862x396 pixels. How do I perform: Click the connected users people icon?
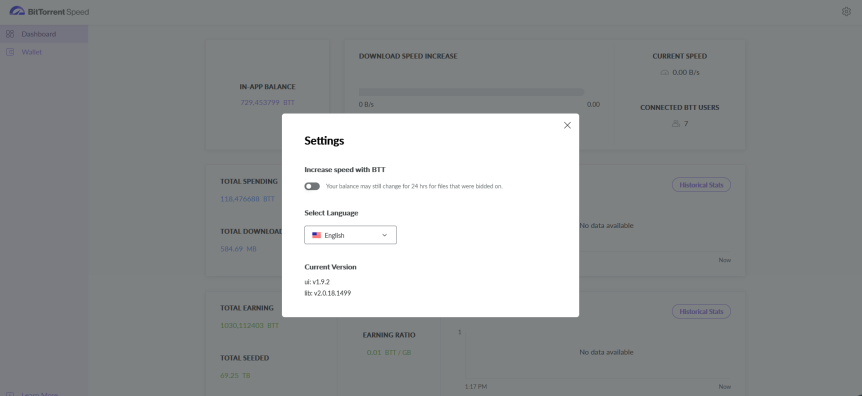[676, 124]
